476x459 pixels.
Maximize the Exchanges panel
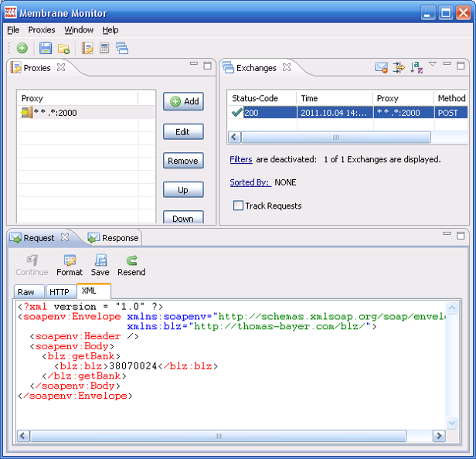click(461, 66)
